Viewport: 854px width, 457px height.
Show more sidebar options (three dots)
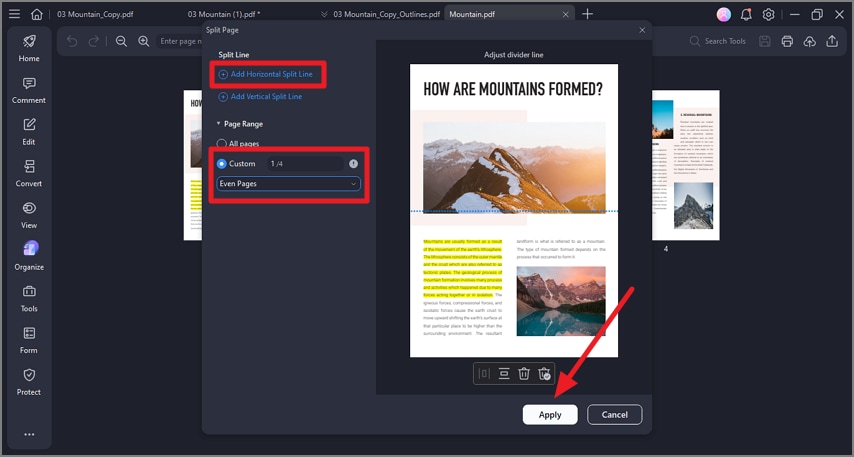point(29,434)
